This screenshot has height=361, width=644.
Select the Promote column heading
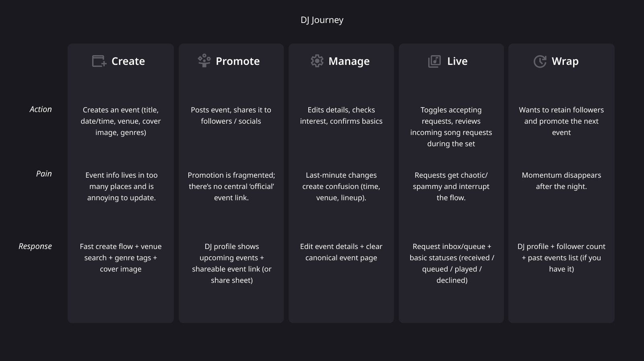click(x=237, y=61)
